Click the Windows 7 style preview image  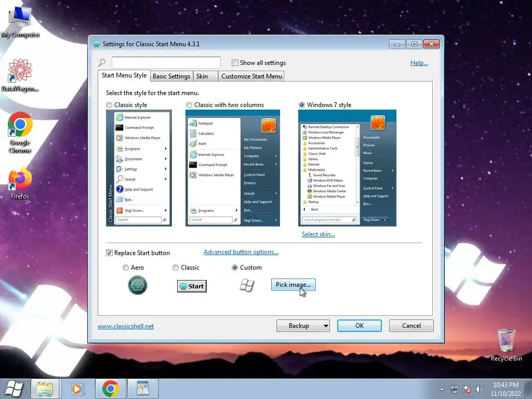(347, 168)
